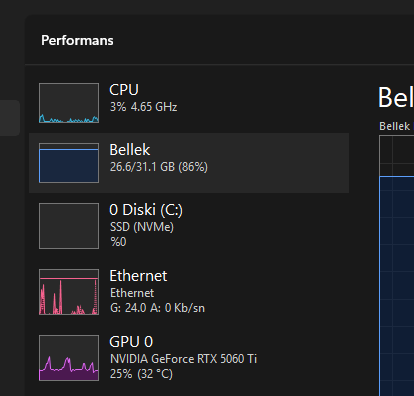The height and width of the screenshot is (396, 414).
Task: Click the 25% (32 °C) GPU value
Action: pos(141,374)
